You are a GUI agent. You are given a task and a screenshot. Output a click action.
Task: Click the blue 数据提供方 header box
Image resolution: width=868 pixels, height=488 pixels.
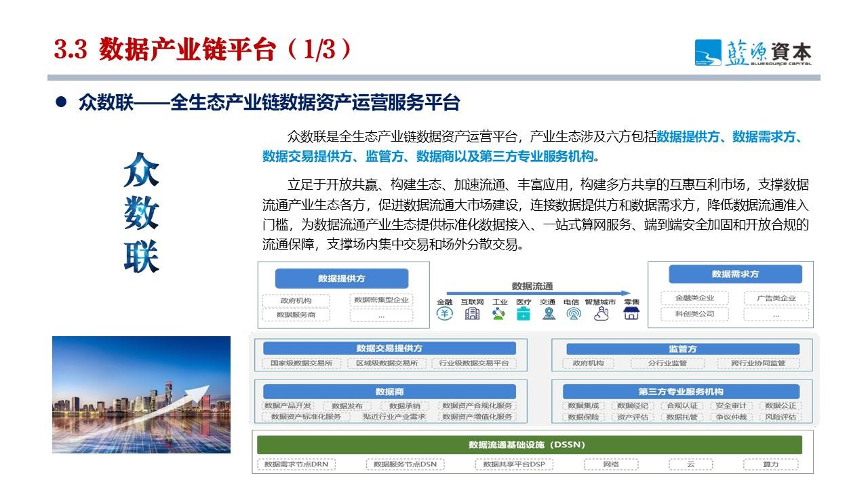(x=342, y=279)
